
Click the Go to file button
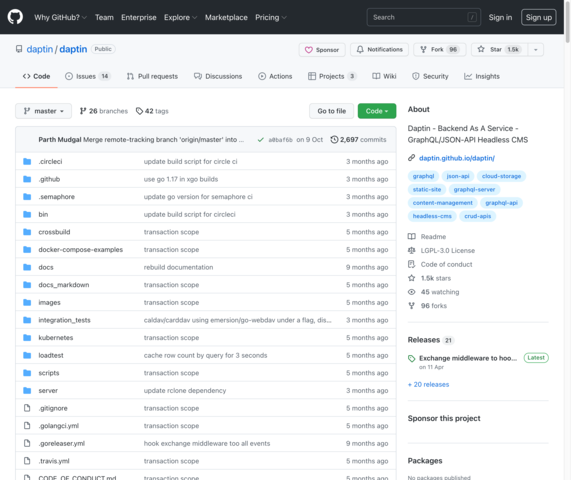point(331,111)
